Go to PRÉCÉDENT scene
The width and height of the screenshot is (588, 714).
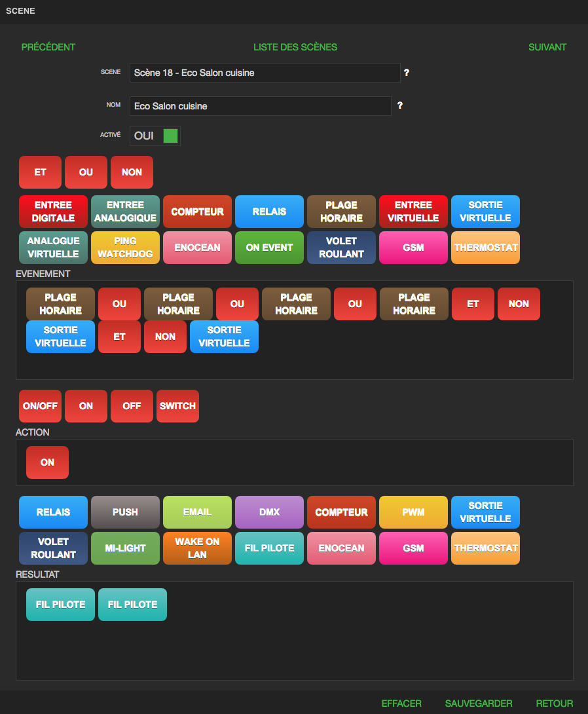tap(48, 47)
